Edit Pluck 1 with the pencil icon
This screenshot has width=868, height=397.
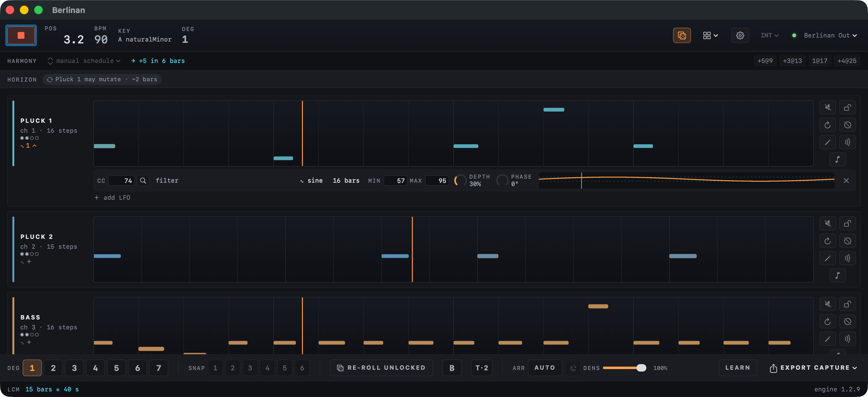828,142
